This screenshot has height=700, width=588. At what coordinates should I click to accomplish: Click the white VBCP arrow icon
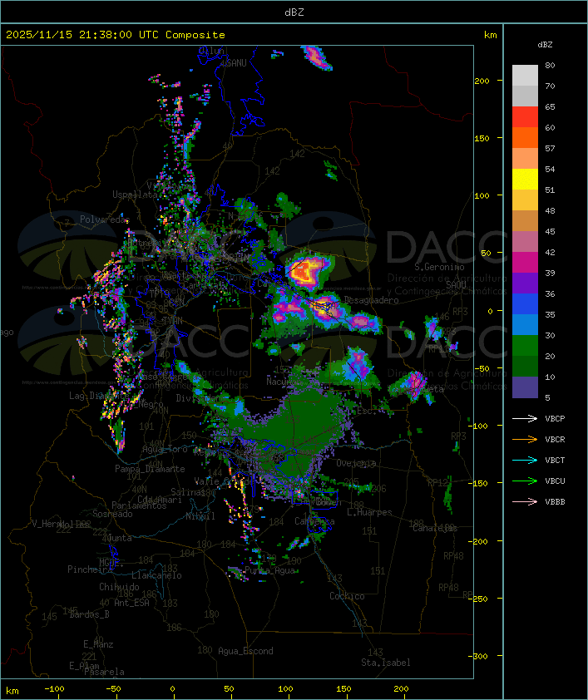[x=525, y=418]
